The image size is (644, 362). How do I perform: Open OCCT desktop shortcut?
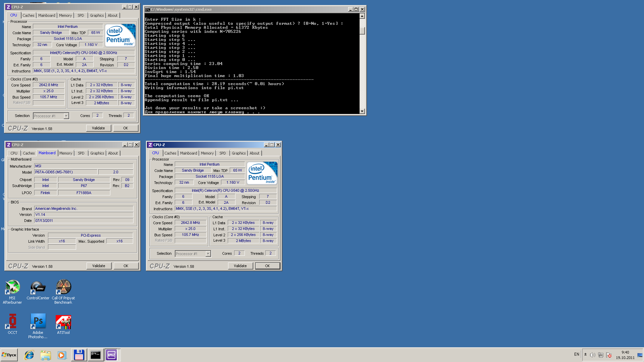[x=12, y=324]
